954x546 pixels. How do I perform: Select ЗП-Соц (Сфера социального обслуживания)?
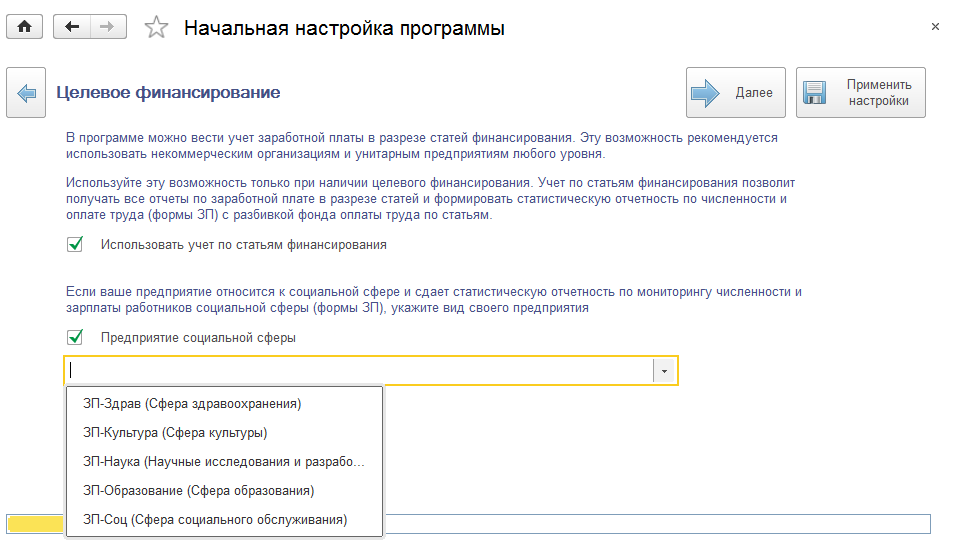click(x=225, y=520)
